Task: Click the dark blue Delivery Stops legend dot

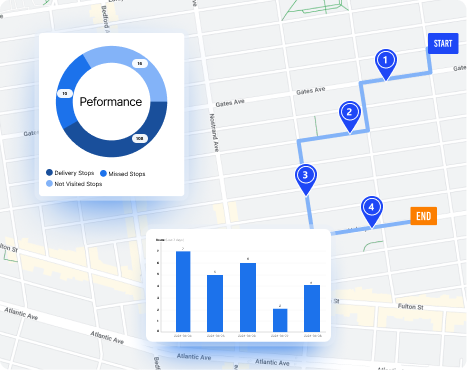Action: [x=49, y=173]
